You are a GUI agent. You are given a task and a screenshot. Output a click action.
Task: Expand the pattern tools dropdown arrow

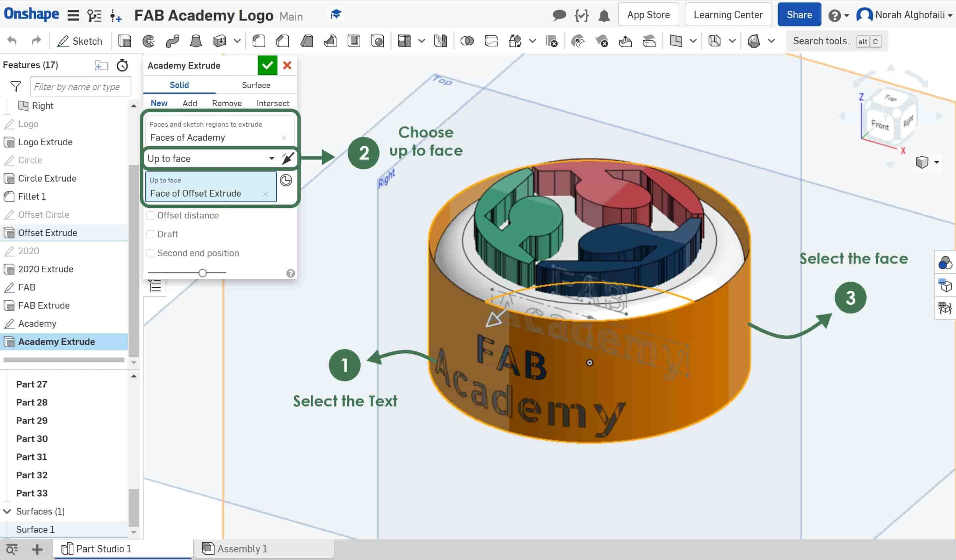pyautogui.click(x=421, y=40)
